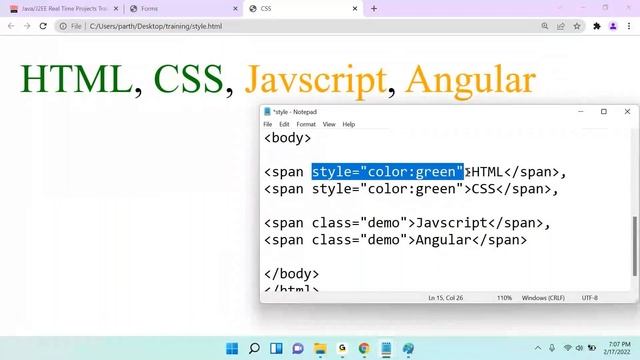
Task: Open taskbar Search
Action: [254, 349]
